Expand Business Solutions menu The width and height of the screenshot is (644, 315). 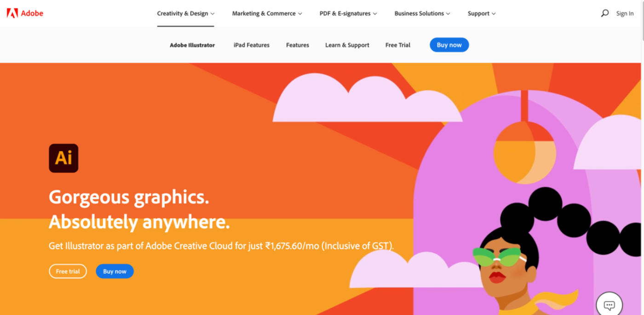pyautogui.click(x=422, y=13)
